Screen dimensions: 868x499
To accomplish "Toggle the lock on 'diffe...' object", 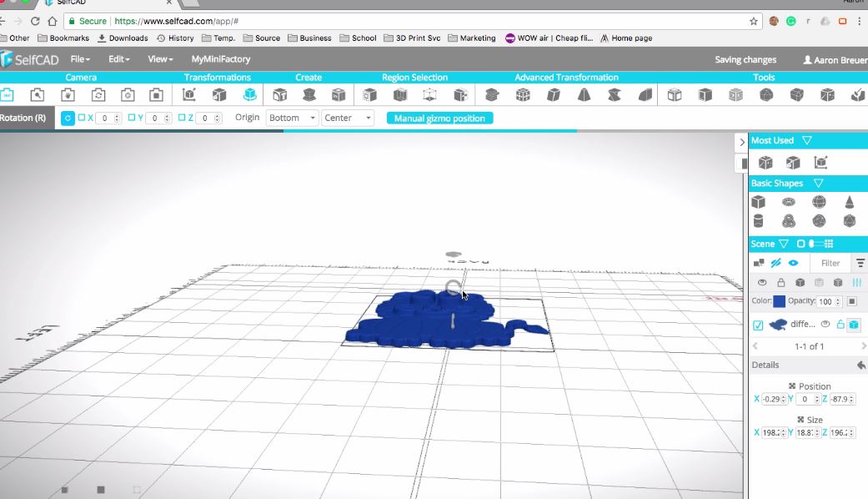I will point(840,324).
